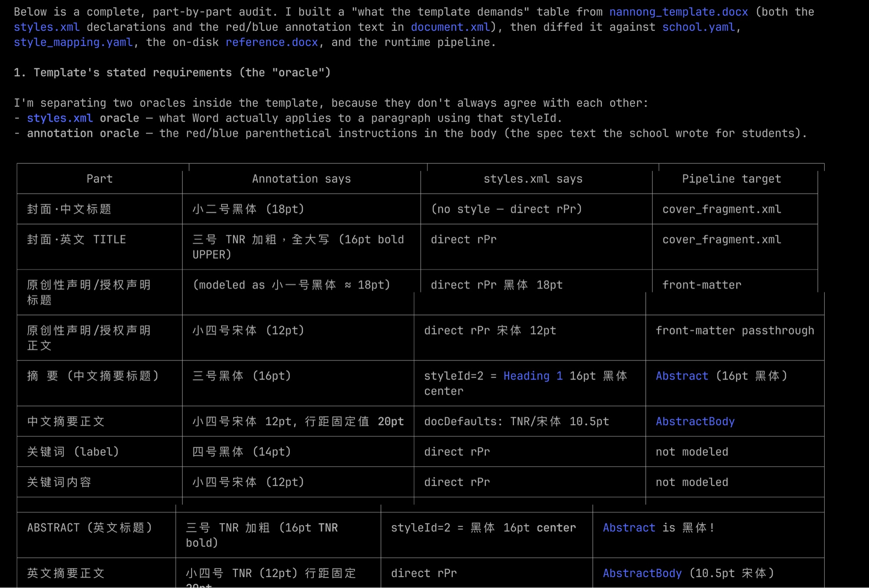Select the '原创性声明/授权声明 标题' cell

click(x=100, y=292)
